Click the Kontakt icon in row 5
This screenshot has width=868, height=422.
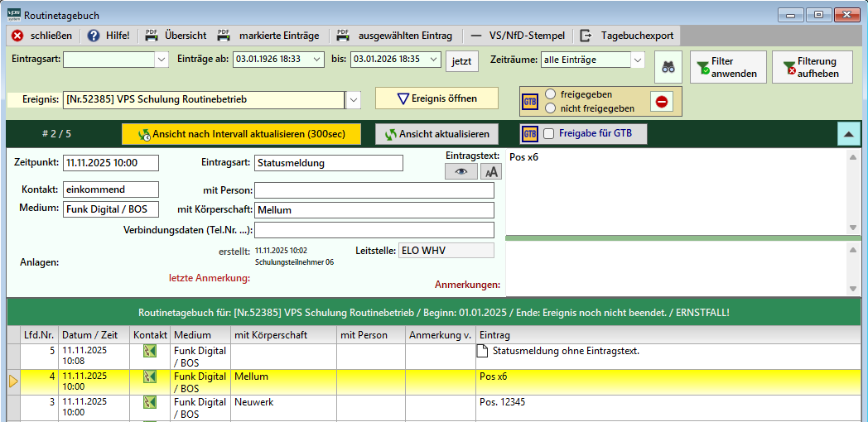tap(150, 352)
